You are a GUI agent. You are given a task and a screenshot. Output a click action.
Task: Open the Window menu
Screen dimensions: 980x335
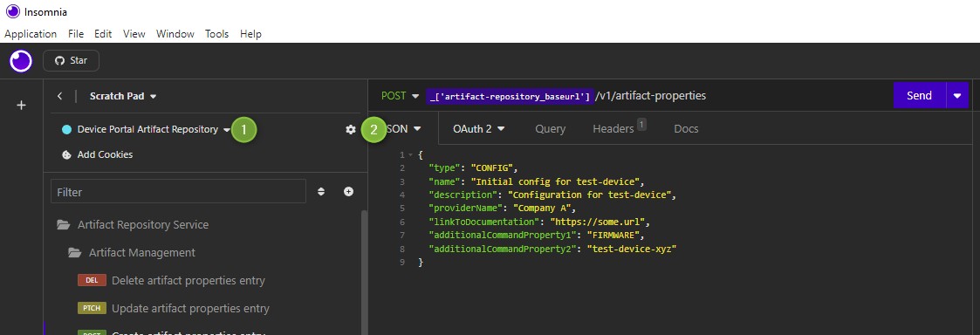[175, 34]
